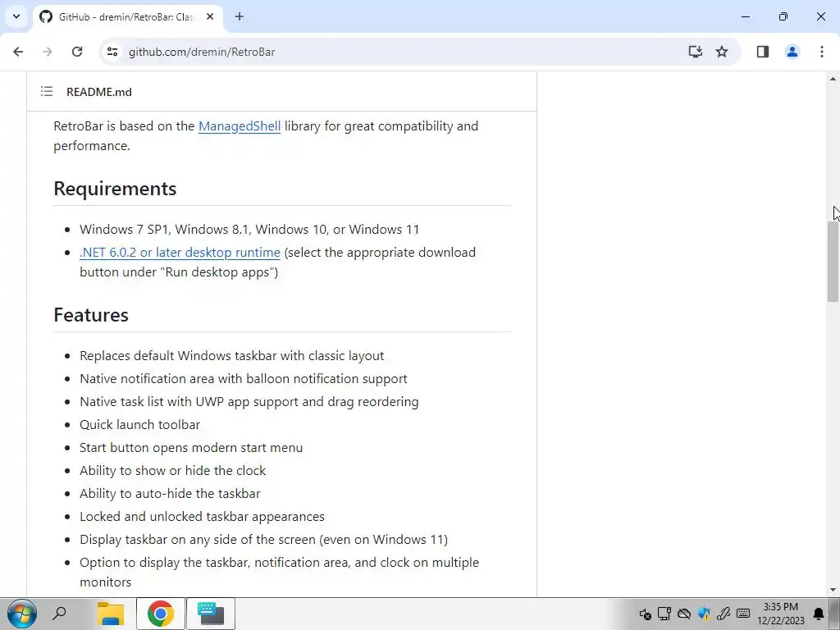Go back to the previous page
The image size is (840, 630).
(x=18, y=52)
